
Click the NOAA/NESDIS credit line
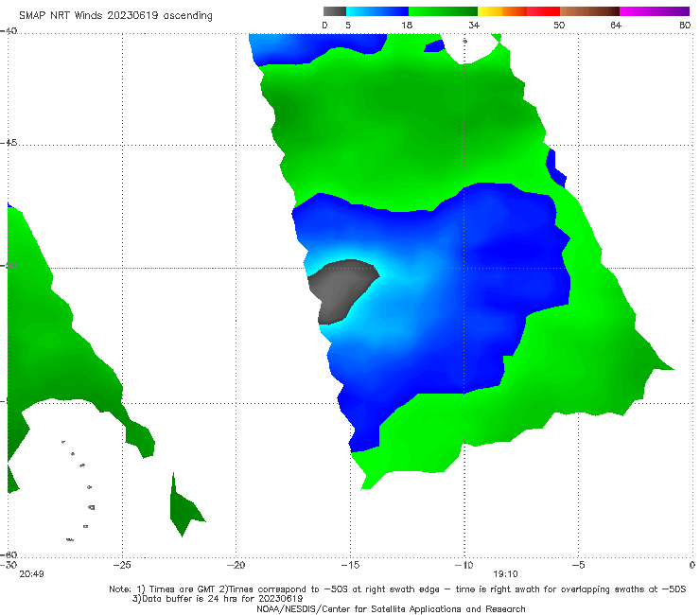(391, 609)
